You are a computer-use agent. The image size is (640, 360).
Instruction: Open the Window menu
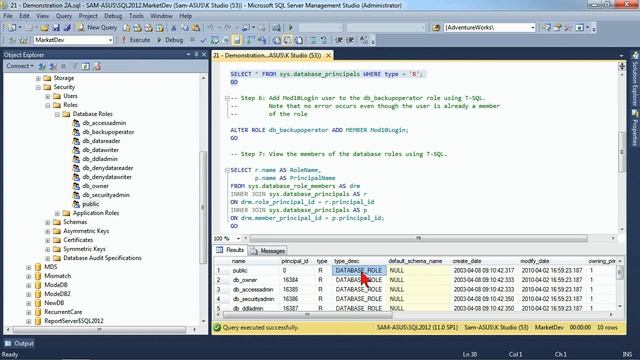[x=161, y=16]
